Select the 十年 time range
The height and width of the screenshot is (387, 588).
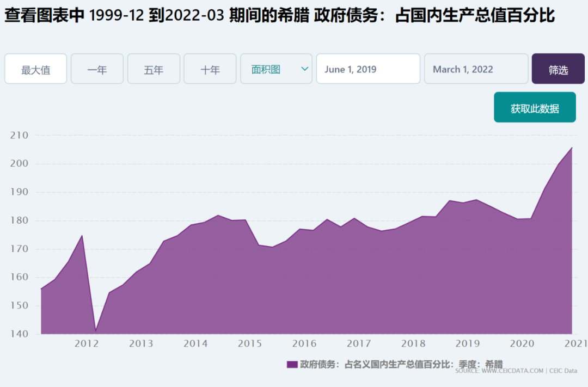[x=210, y=69]
